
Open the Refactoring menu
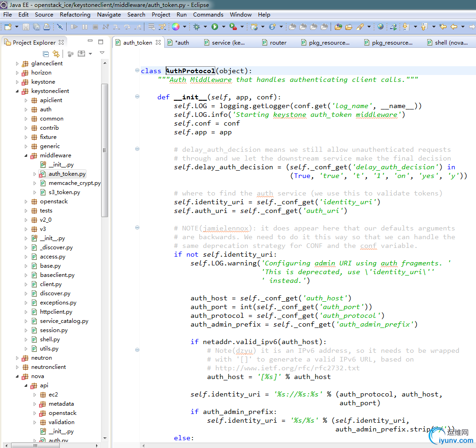[75, 15]
